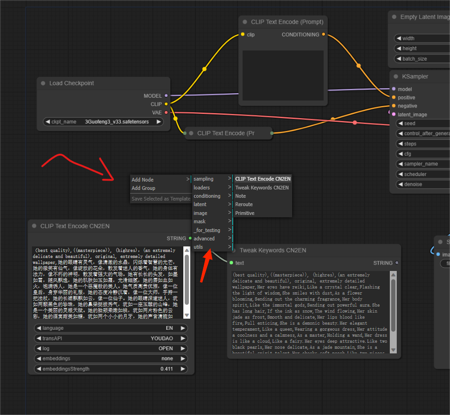This screenshot has width=450, height=415.
Task: Switch transAPI to next option with right arrow
Action: pos(183,338)
